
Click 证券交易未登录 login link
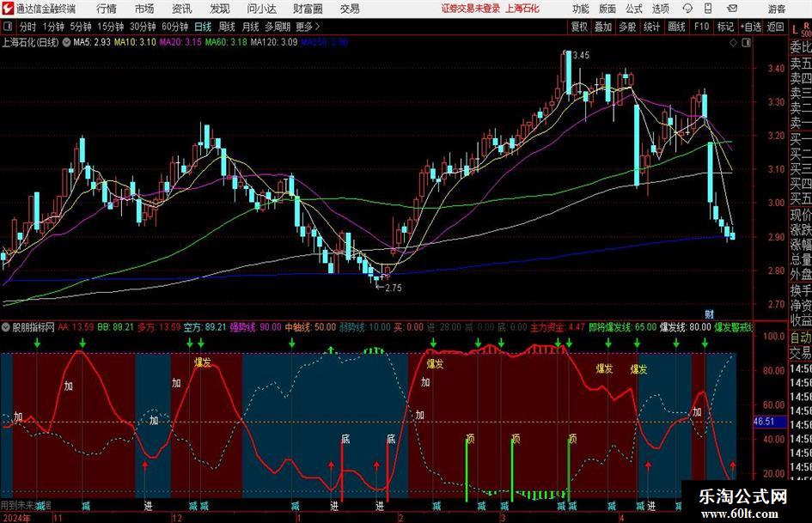coord(471,9)
